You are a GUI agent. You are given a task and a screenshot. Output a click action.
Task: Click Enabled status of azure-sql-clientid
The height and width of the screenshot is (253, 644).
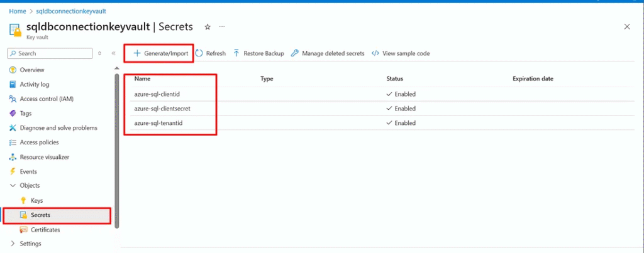401,94
